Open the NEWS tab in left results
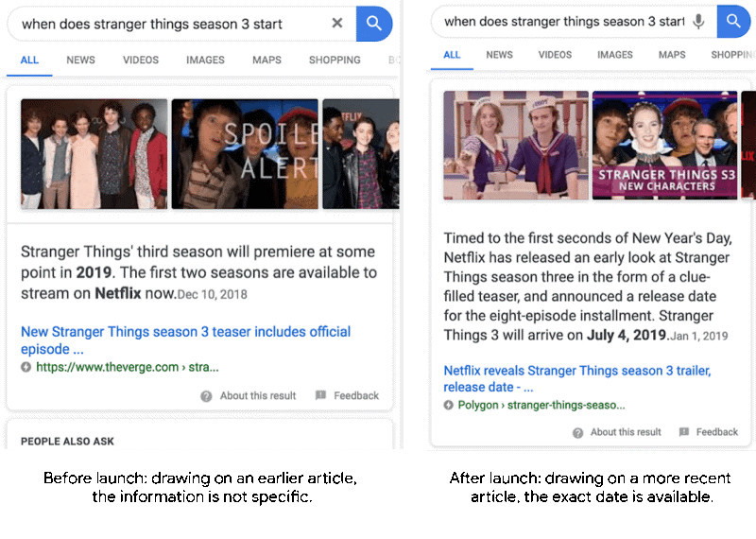 pos(80,60)
